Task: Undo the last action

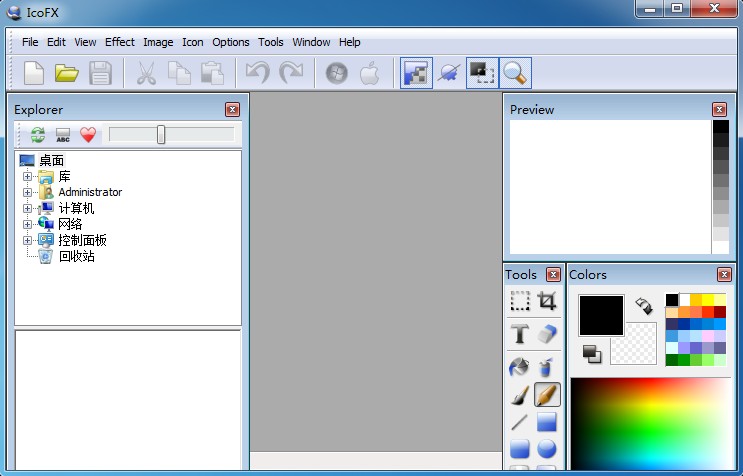Action: tap(257, 73)
